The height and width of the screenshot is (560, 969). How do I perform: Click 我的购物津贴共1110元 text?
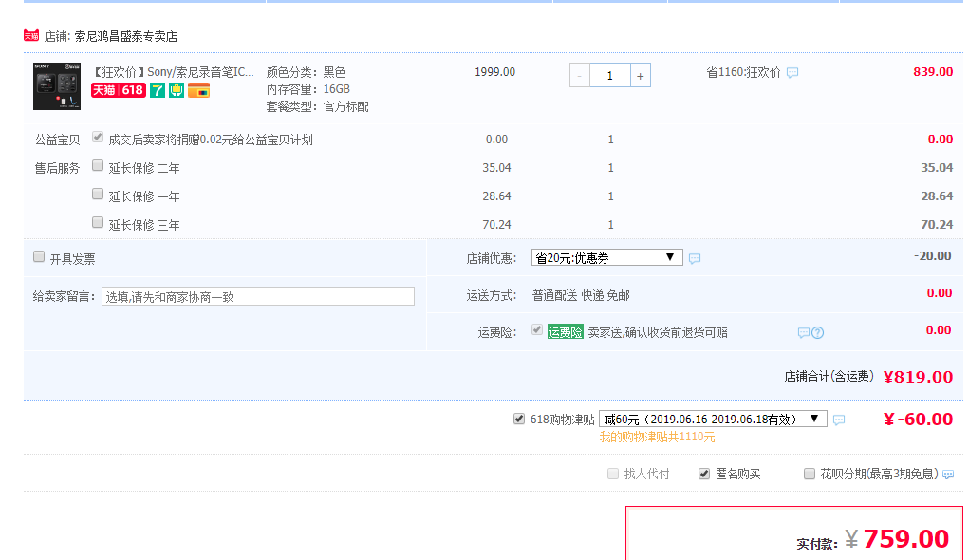click(x=657, y=437)
